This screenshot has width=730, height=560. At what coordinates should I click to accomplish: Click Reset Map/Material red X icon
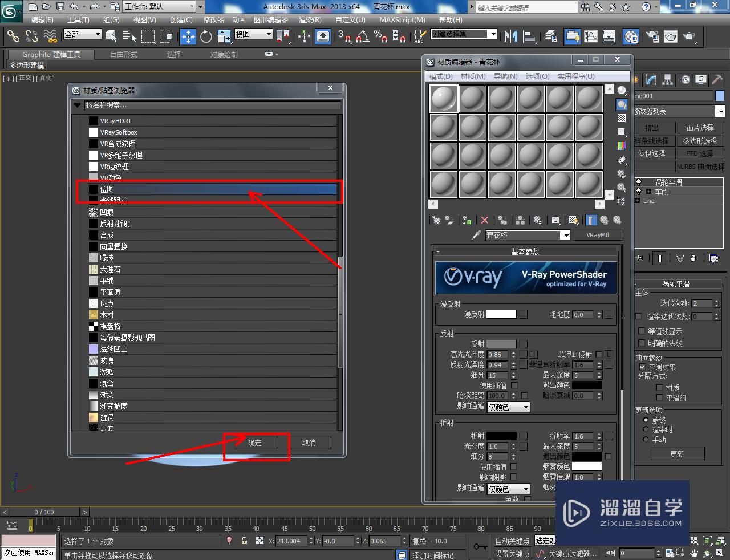click(x=485, y=220)
